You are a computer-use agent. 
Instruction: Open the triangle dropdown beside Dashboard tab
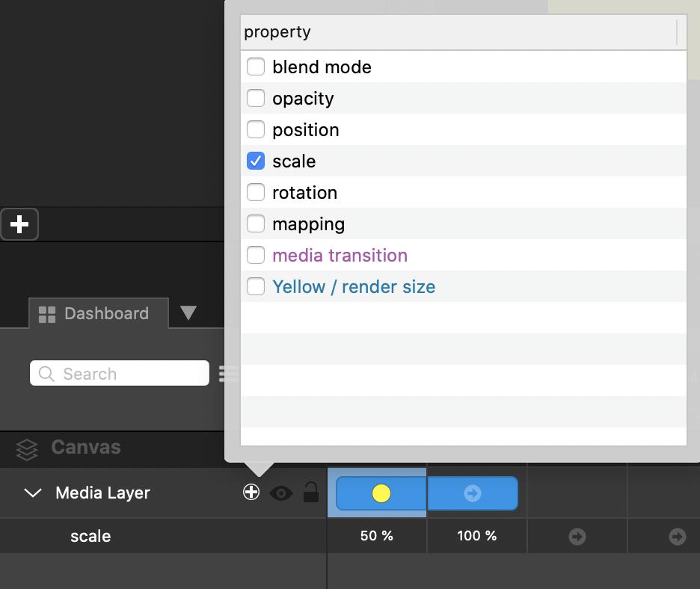pyautogui.click(x=188, y=312)
